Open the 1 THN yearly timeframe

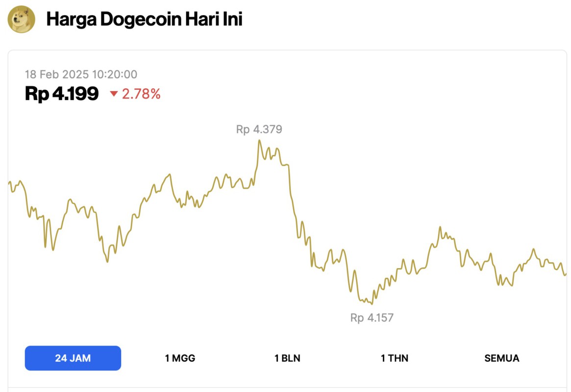click(x=395, y=358)
